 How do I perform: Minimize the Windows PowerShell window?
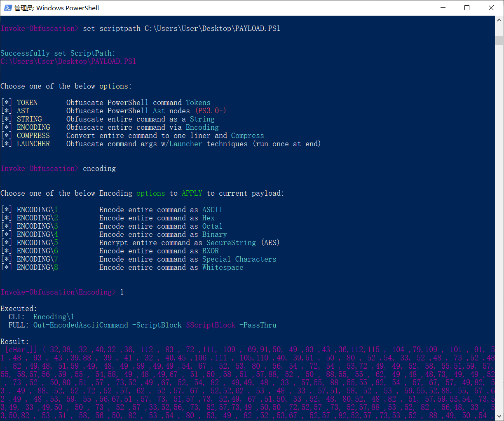click(x=443, y=8)
